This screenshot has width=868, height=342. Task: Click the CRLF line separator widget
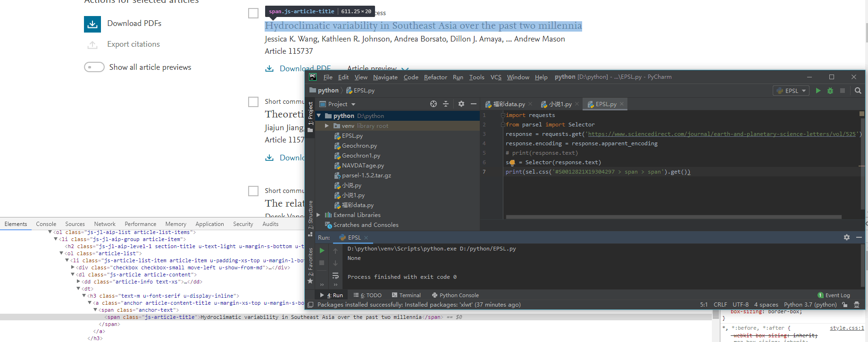[x=720, y=305]
